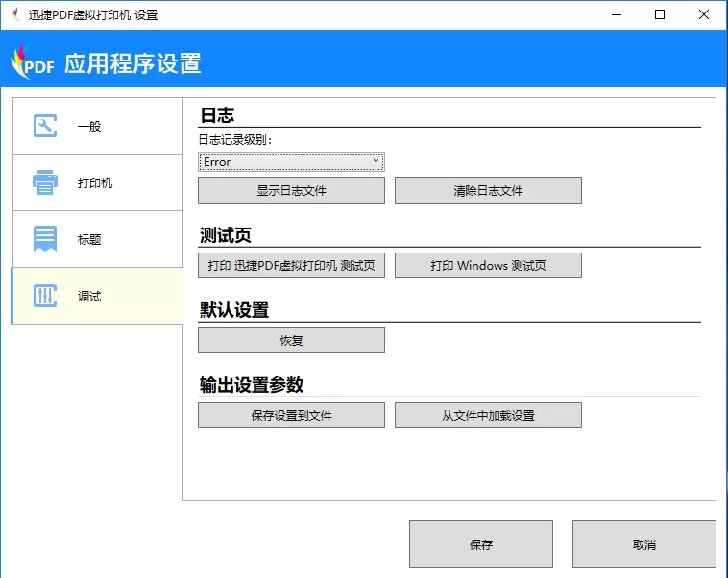Open the 日志记录级别 Error dropdown
Image resolution: width=728 pixels, height=578 pixels.
point(291,161)
